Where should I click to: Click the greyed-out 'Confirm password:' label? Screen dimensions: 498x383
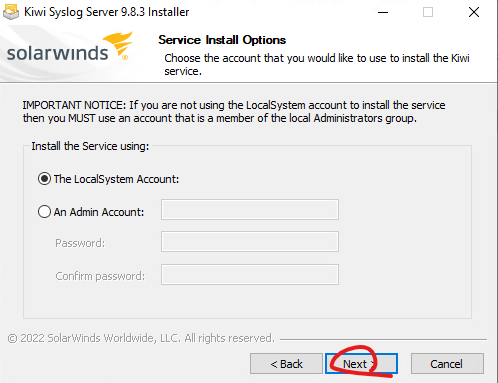[100, 276]
